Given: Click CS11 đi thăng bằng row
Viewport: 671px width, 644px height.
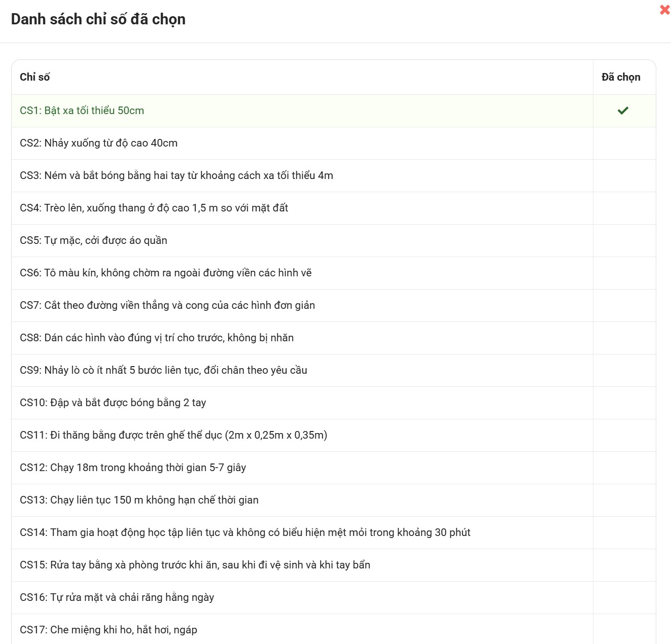Looking at the screenshot, I should pyautogui.click(x=173, y=435).
